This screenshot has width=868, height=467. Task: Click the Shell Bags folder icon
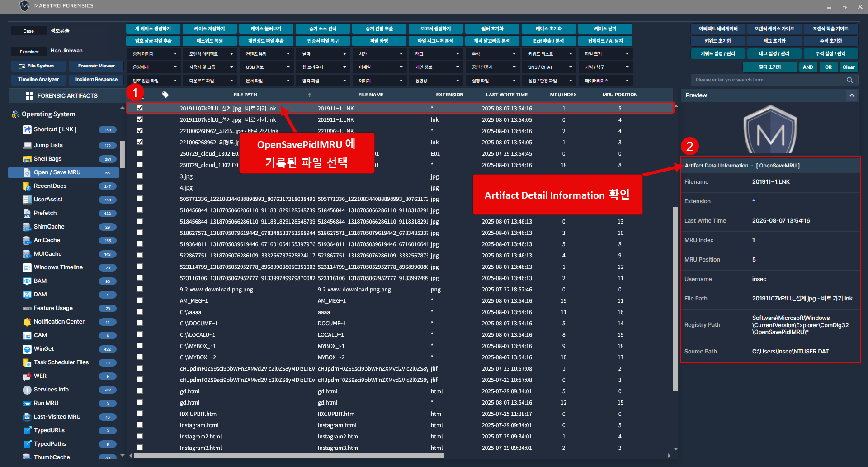(x=27, y=159)
